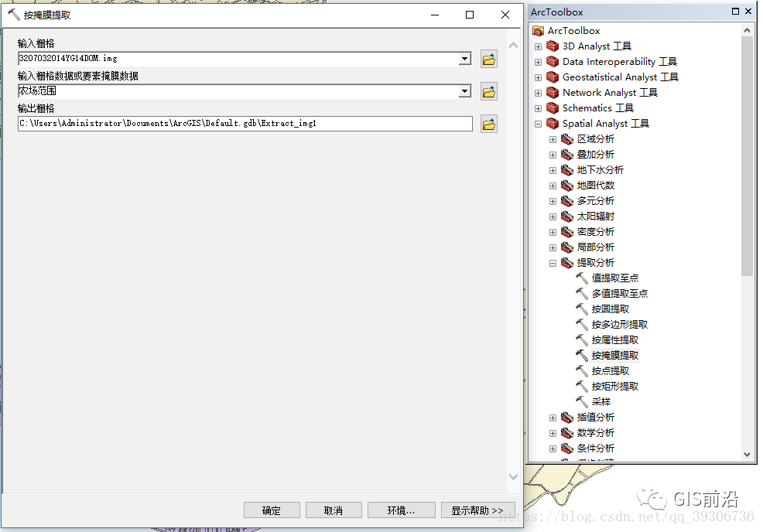Click the Spatial Analyst toolbox icon

click(553, 124)
